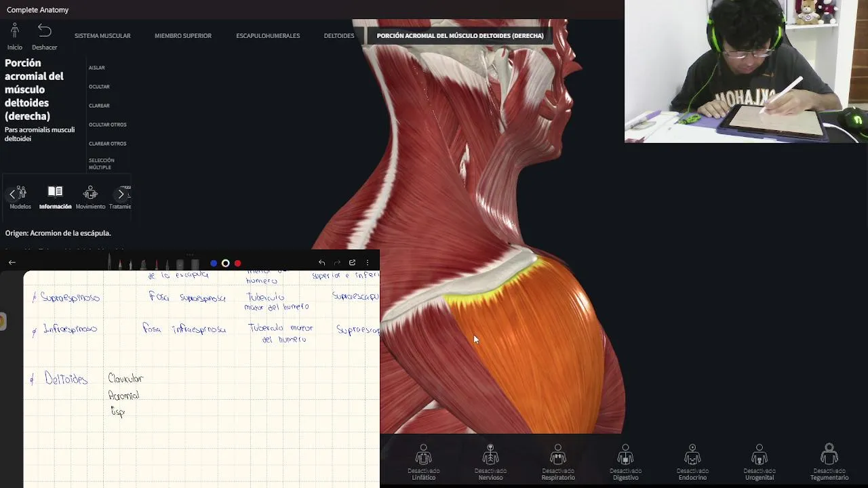
Task: Toggle the Tegumentario system layer
Action: pos(829,463)
